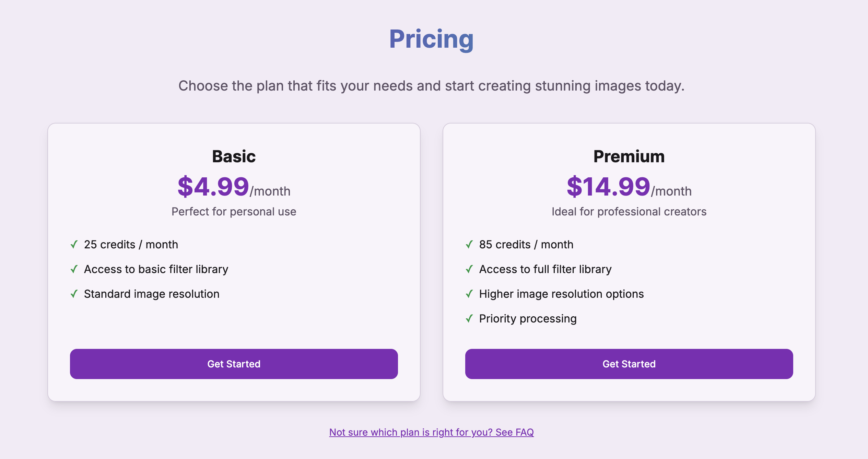Click checkmark beside Access to basic filter library

click(x=74, y=269)
